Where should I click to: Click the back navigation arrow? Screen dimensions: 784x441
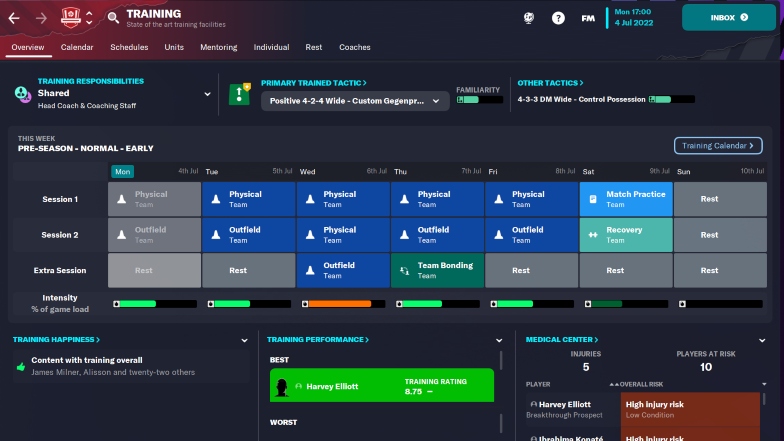click(15, 17)
